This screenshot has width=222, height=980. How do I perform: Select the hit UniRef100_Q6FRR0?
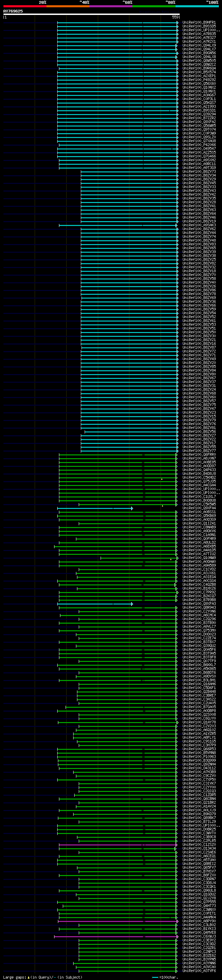pyautogui.click(x=199, y=455)
